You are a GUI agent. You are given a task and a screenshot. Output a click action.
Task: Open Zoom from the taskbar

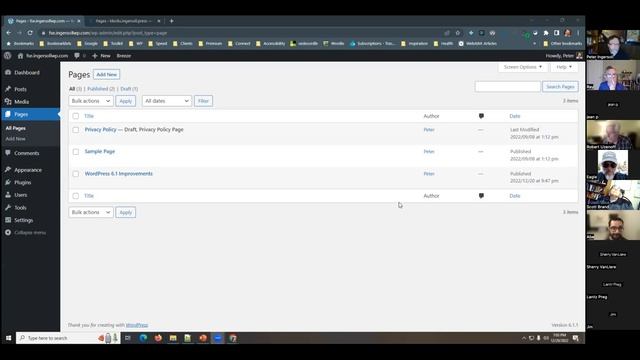(x=218, y=338)
